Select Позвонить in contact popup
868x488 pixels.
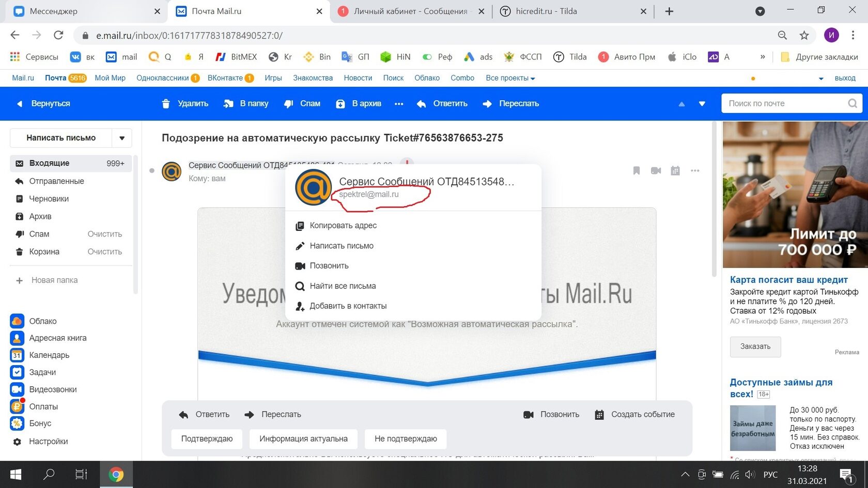(329, 266)
